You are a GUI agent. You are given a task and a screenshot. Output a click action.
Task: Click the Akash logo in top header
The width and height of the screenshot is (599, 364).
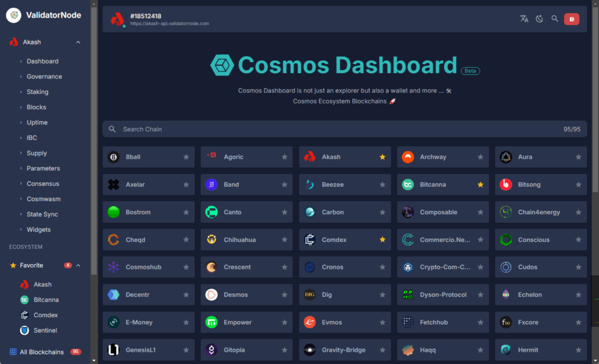(118, 19)
